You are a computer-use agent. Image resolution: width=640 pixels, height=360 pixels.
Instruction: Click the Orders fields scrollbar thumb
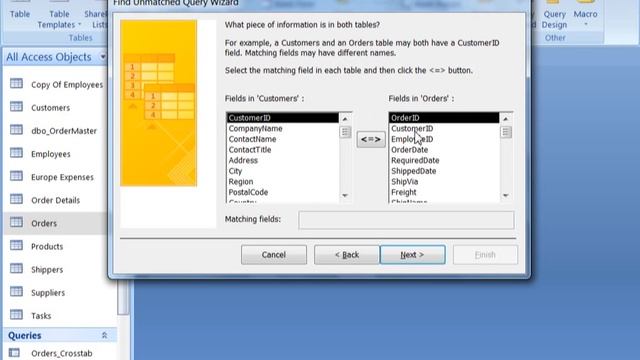point(506,132)
